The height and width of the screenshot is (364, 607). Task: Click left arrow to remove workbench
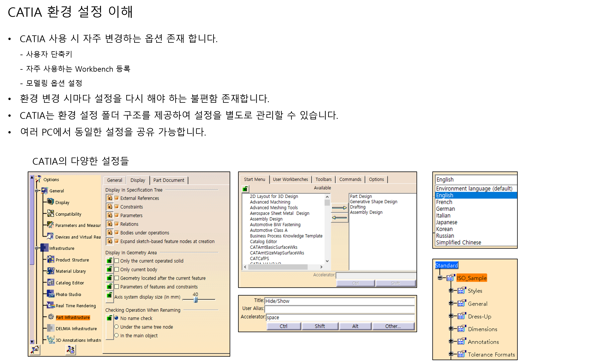(339, 218)
